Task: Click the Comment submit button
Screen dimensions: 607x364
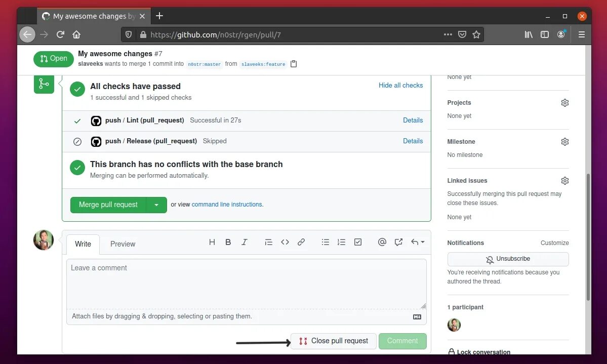Action: click(402, 341)
